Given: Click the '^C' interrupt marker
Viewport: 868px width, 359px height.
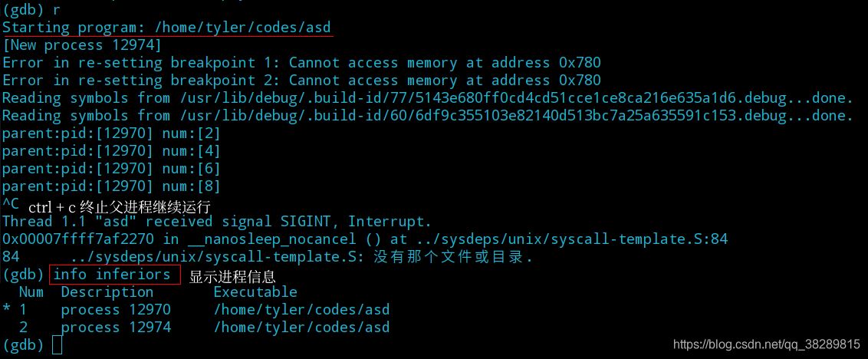Looking at the screenshot, I should pos(11,204).
